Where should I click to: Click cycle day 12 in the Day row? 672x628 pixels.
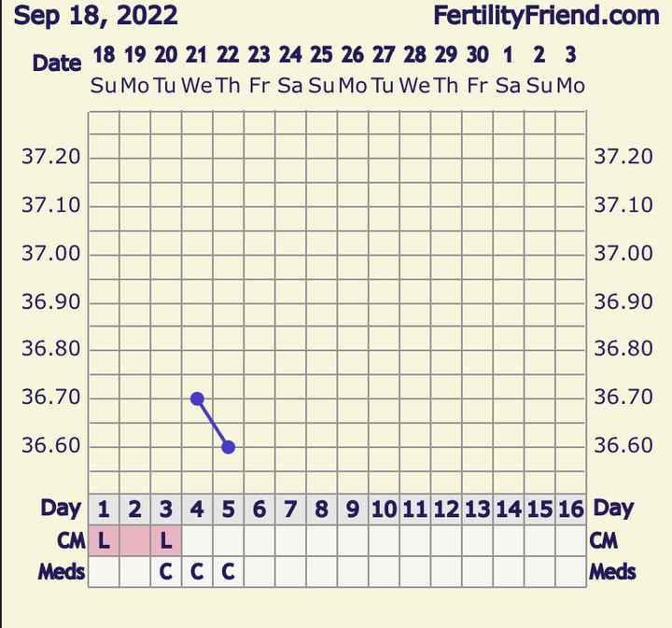[x=446, y=509]
